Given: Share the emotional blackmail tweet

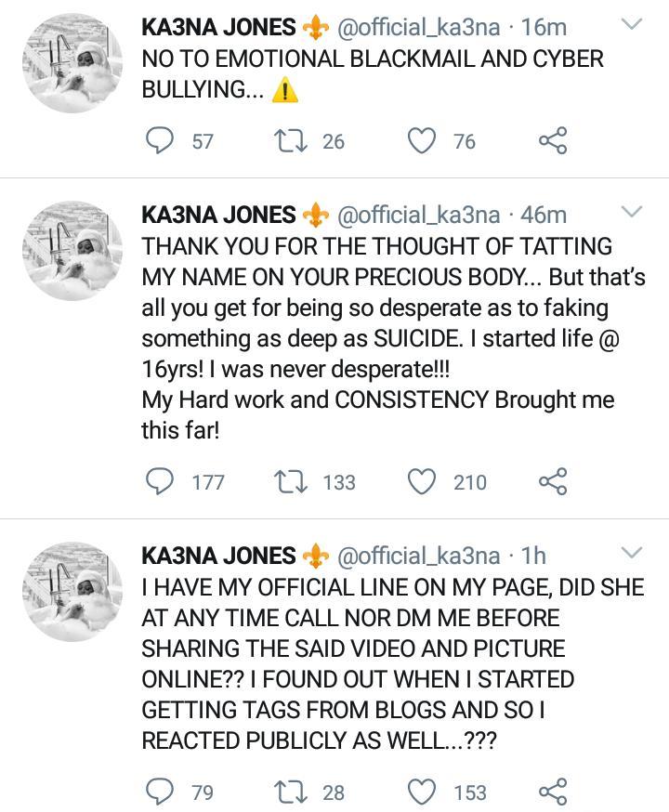Looking at the screenshot, I should (552, 140).
